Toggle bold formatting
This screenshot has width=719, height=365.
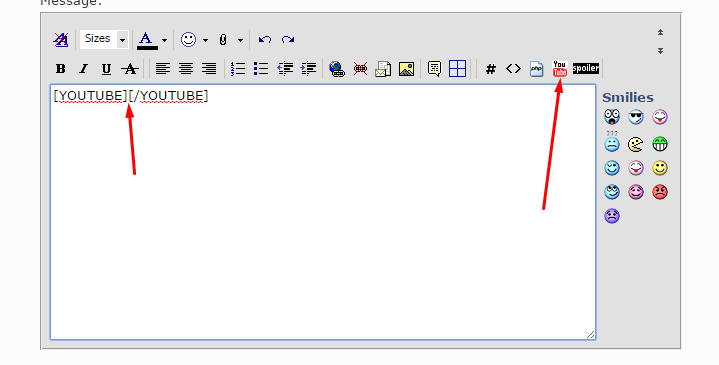click(x=61, y=69)
